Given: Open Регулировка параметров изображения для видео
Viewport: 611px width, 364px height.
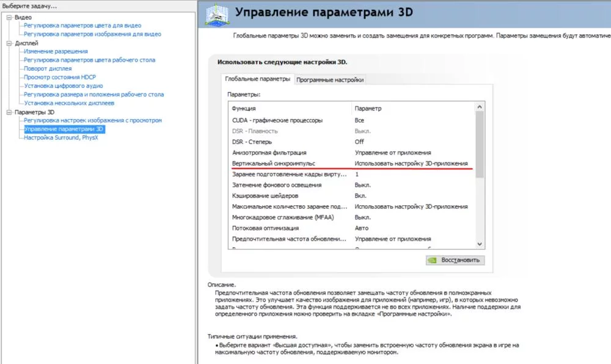Looking at the screenshot, I should [x=92, y=34].
